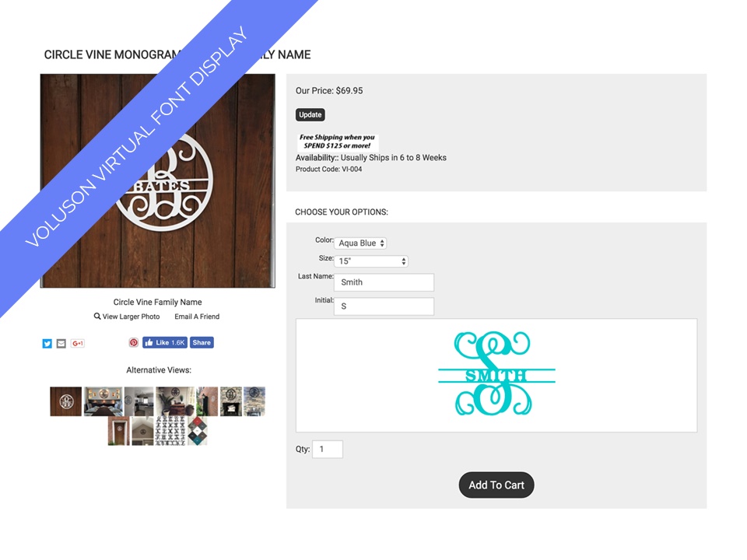Click the Add To Cart button

pyautogui.click(x=496, y=485)
